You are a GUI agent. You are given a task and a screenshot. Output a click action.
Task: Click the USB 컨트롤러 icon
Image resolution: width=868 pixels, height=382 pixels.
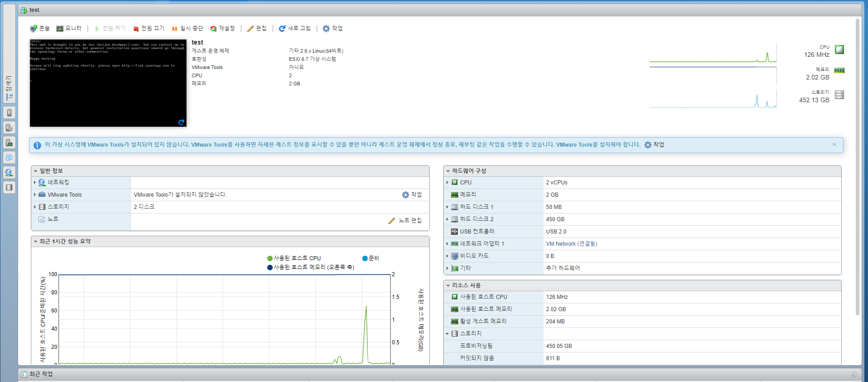pyautogui.click(x=455, y=232)
